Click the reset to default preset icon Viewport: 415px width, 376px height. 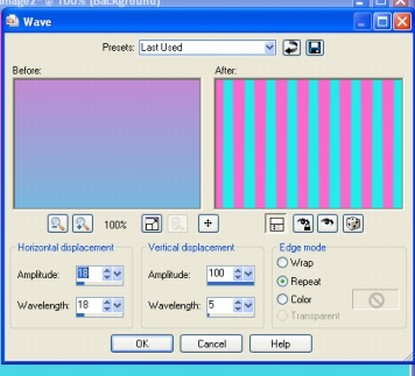click(x=292, y=48)
